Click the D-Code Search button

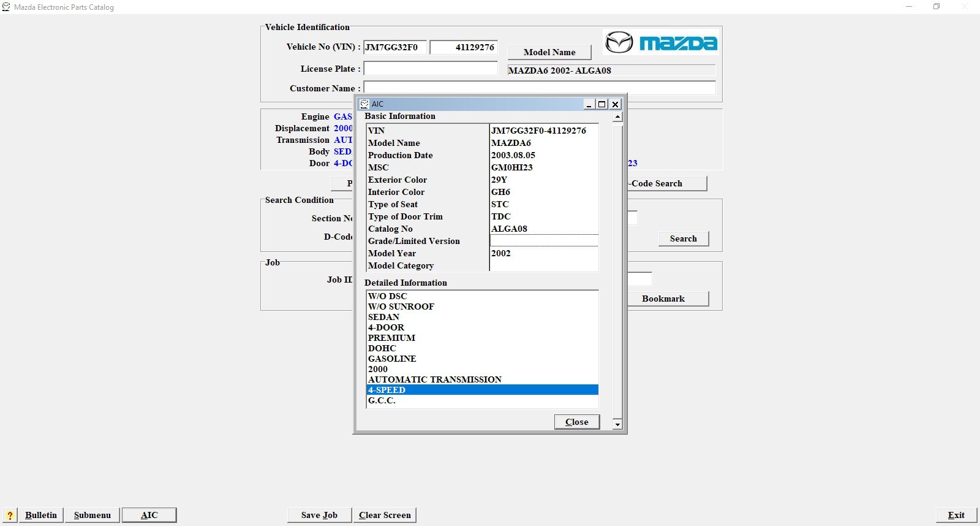tap(667, 183)
